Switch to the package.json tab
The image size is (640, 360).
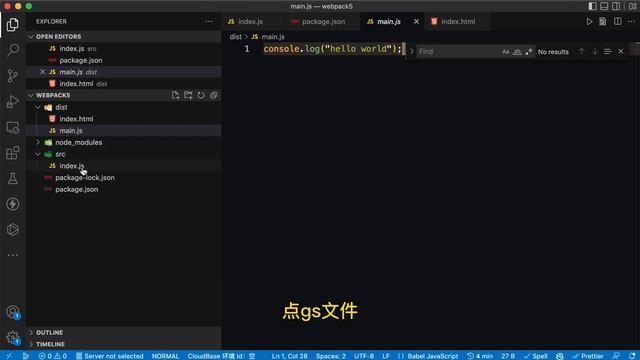323,21
